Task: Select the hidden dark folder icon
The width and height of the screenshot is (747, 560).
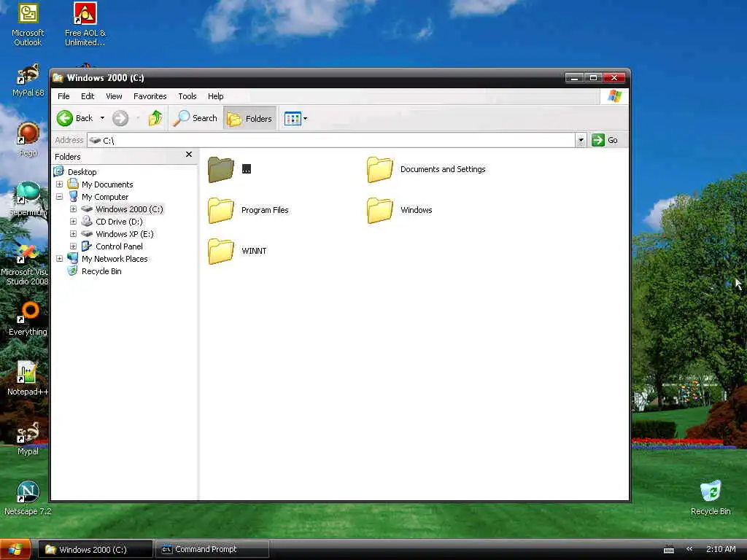Action: (221, 169)
